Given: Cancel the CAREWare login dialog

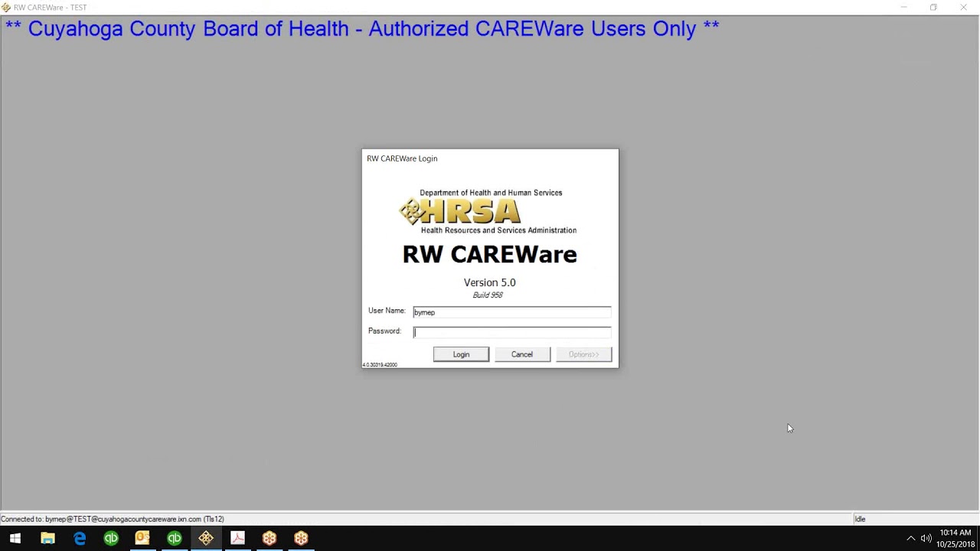Looking at the screenshot, I should tap(522, 354).
